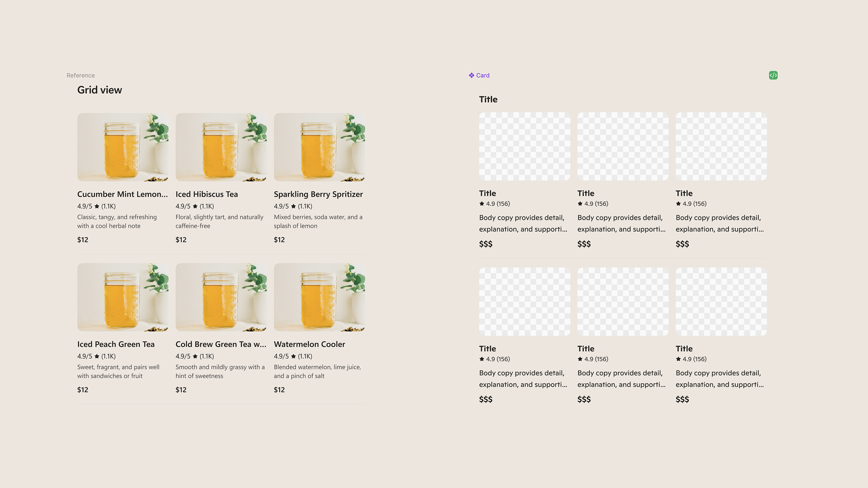Click the star icon under Iced Hibiscus Tea
This screenshot has width=868, height=488.
point(195,206)
